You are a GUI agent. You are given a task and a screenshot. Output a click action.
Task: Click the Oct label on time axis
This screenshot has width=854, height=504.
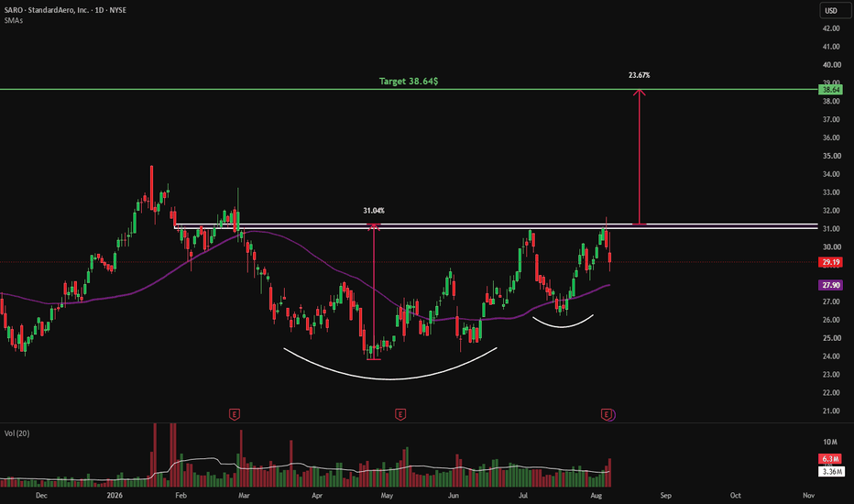pos(735,495)
